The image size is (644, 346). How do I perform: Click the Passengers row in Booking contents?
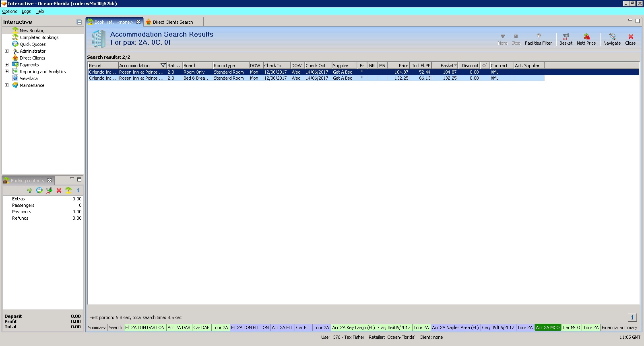point(43,205)
